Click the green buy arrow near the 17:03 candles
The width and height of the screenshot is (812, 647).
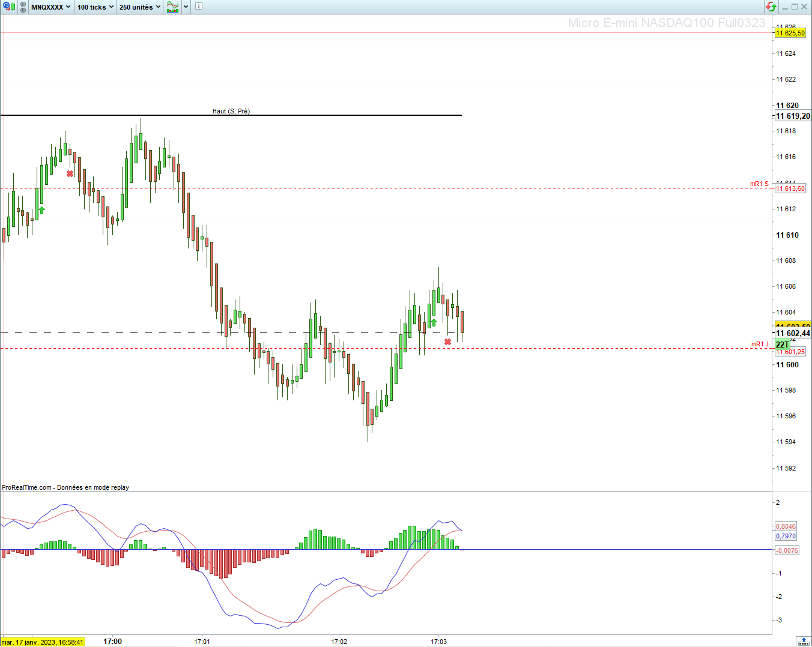pos(434,323)
